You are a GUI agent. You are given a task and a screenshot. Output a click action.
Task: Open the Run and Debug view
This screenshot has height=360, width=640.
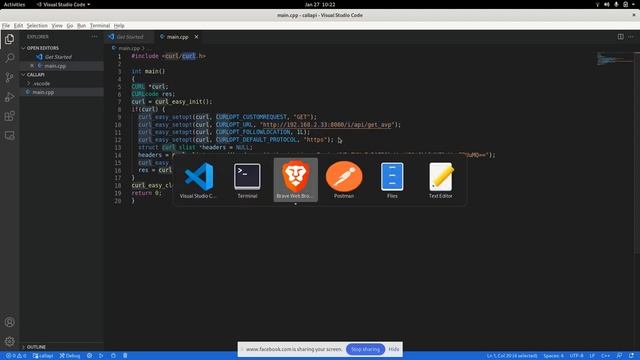9,97
